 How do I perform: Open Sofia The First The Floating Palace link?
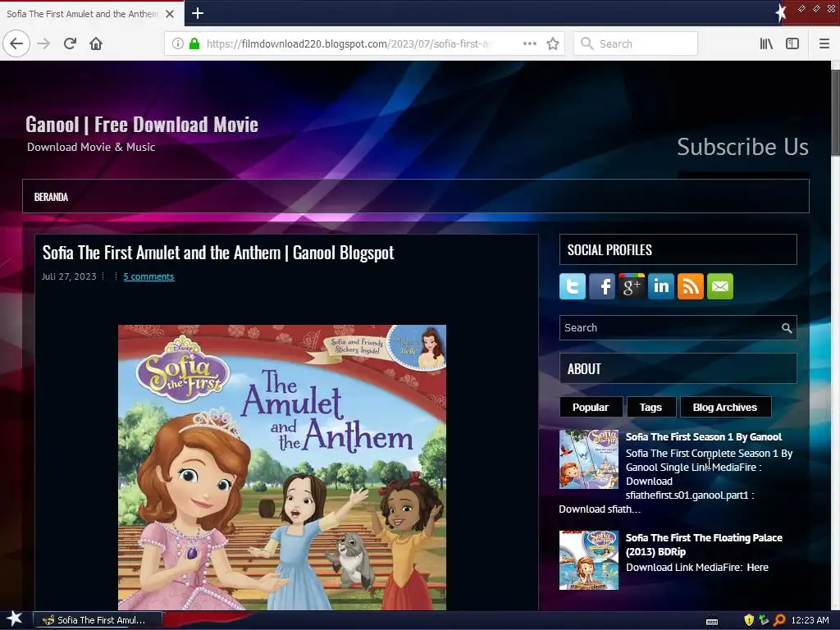click(704, 545)
